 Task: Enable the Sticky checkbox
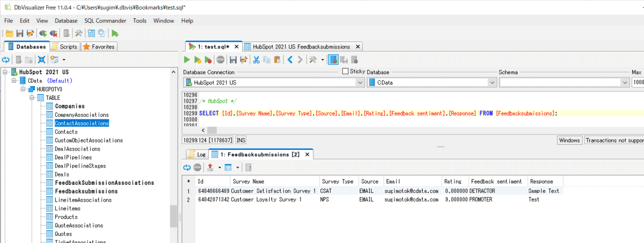pyautogui.click(x=345, y=72)
